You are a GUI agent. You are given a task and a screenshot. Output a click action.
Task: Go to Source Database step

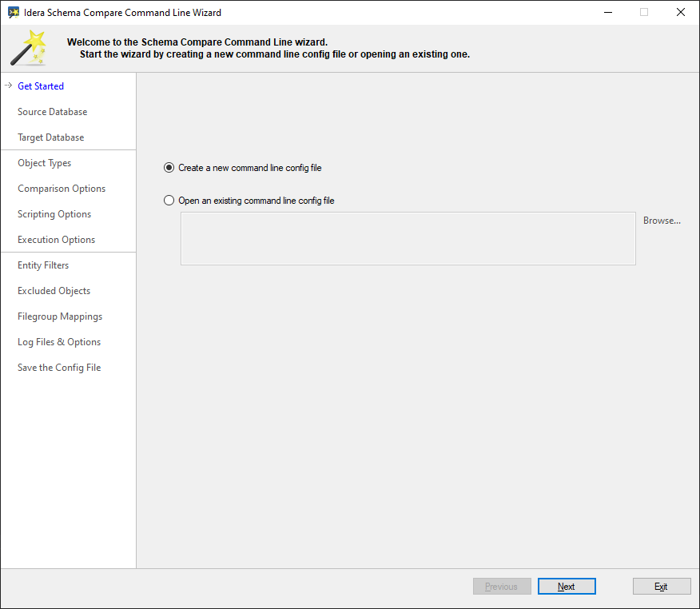tap(52, 112)
